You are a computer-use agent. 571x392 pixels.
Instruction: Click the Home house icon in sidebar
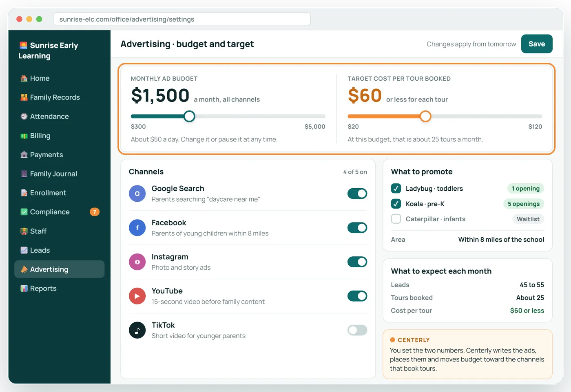click(x=24, y=78)
